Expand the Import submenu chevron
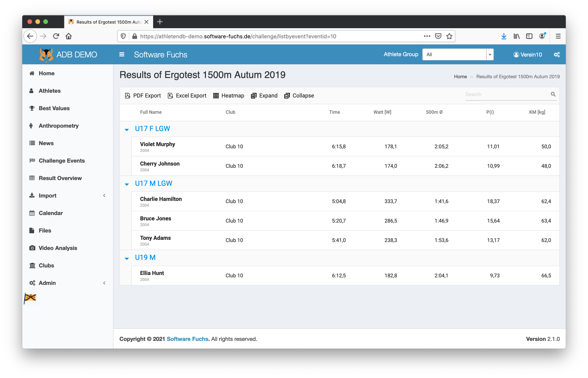The image size is (588, 378). 104,196
